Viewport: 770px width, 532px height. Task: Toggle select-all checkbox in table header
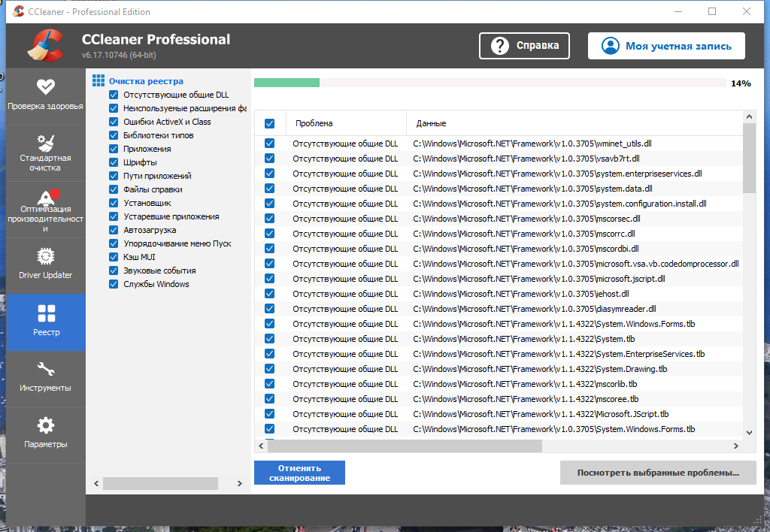(270, 124)
